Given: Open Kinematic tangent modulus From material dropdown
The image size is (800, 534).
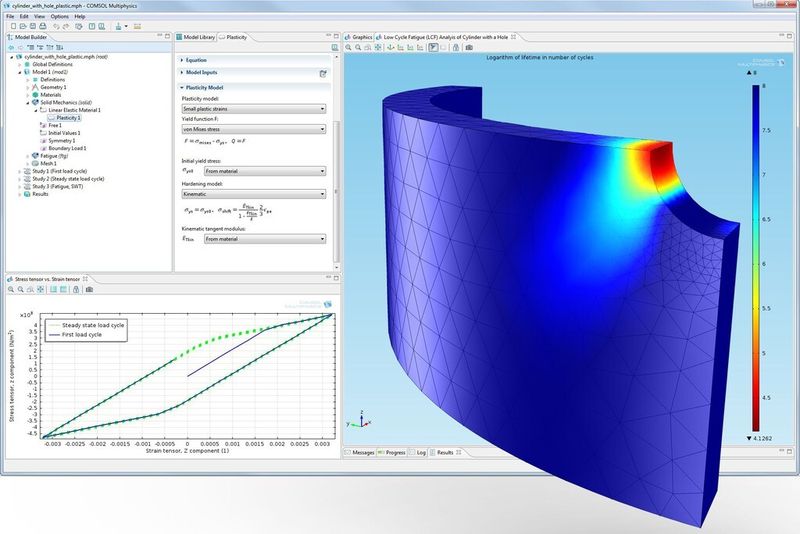Looking at the screenshot, I should pos(265,239).
